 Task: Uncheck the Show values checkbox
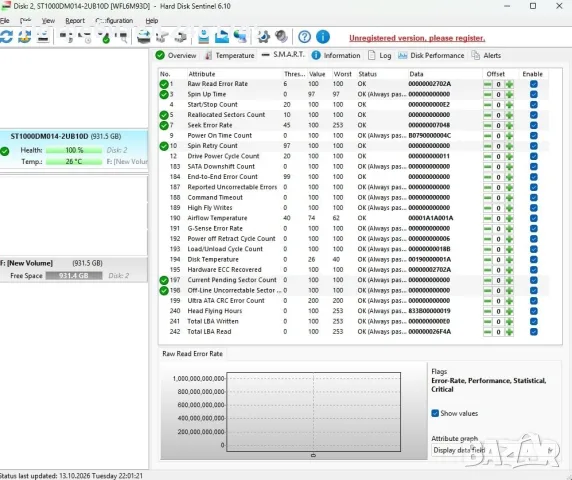pos(435,413)
